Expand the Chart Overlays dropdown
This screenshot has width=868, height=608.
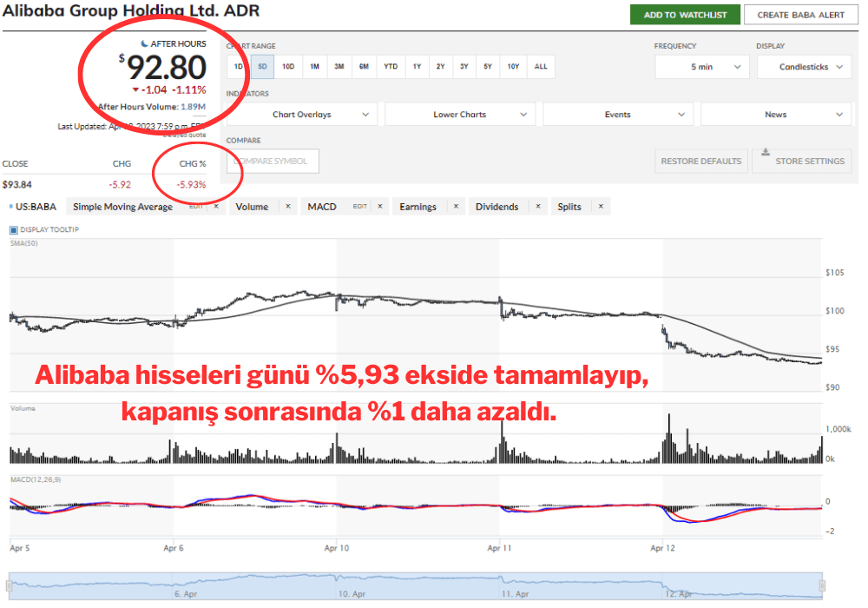302,115
